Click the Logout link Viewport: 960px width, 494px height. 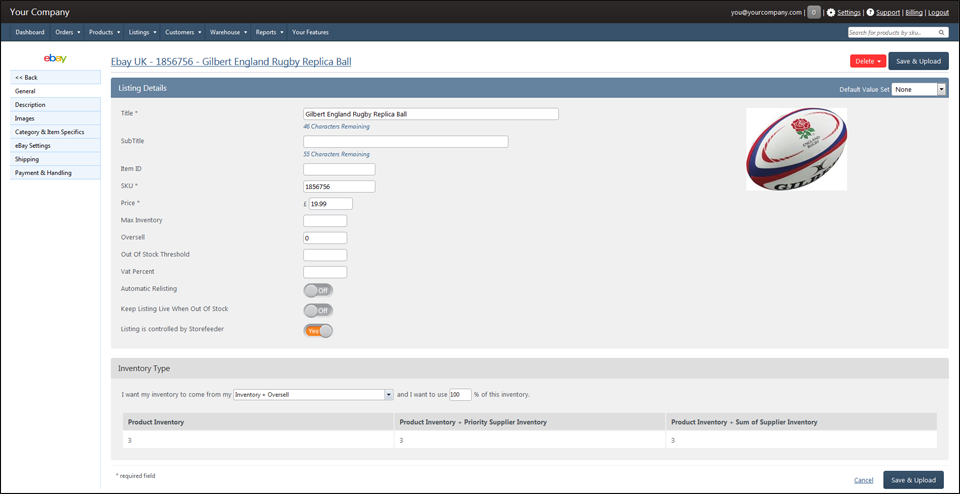pyautogui.click(x=938, y=12)
